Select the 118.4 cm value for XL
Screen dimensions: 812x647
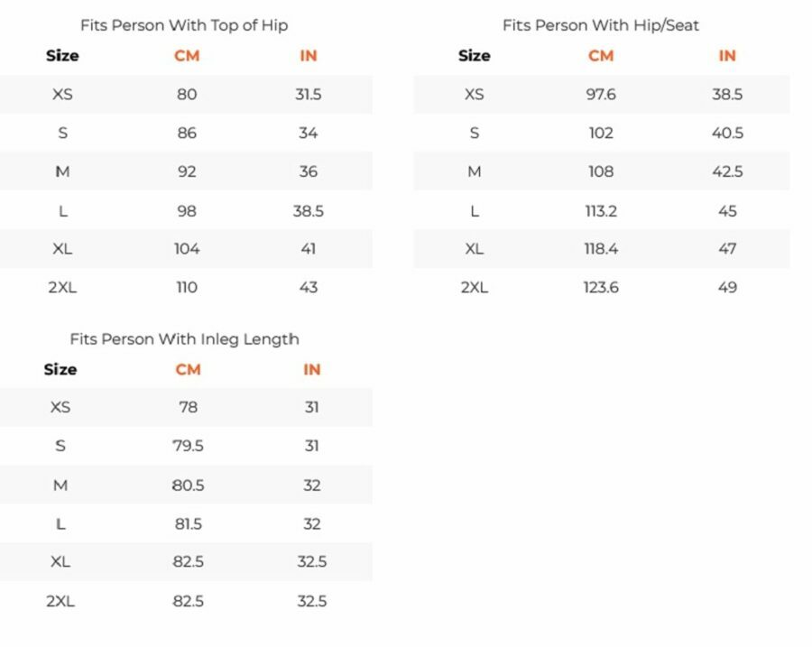pyautogui.click(x=601, y=249)
